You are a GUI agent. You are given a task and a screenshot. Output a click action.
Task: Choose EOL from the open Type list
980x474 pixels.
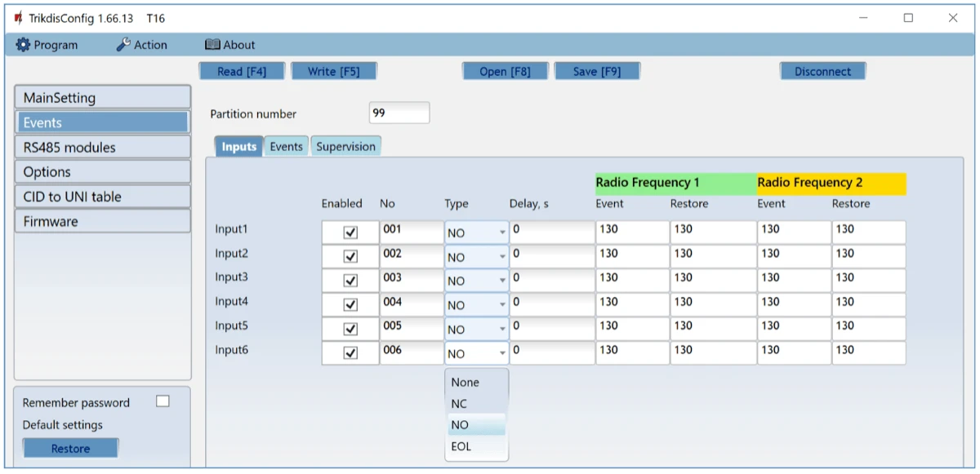[461, 446]
